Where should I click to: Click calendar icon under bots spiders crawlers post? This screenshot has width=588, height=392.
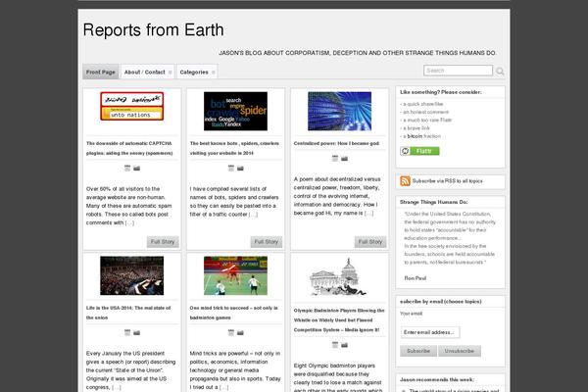click(231, 168)
